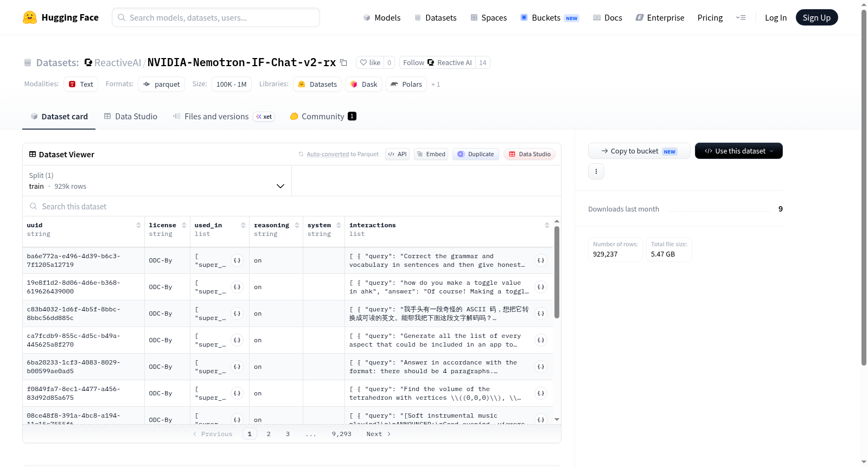Filter by parquet format tag
The height and width of the screenshot is (467, 868).
(162, 84)
